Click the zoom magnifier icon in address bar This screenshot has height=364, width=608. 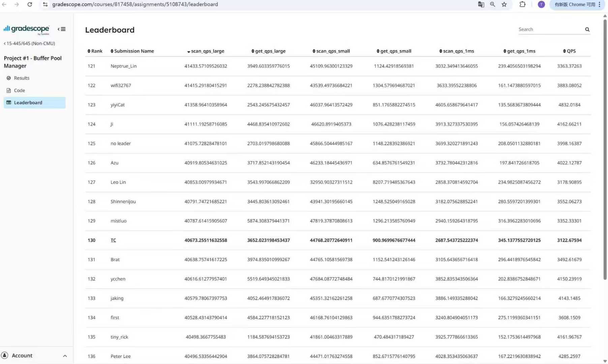pyautogui.click(x=492, y=4)
